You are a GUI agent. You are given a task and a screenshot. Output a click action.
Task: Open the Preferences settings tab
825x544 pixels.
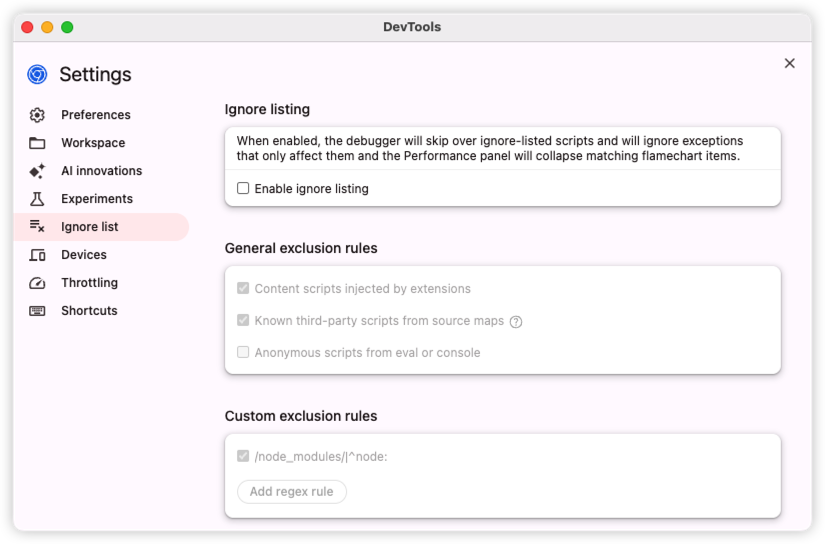coord(95,115)
